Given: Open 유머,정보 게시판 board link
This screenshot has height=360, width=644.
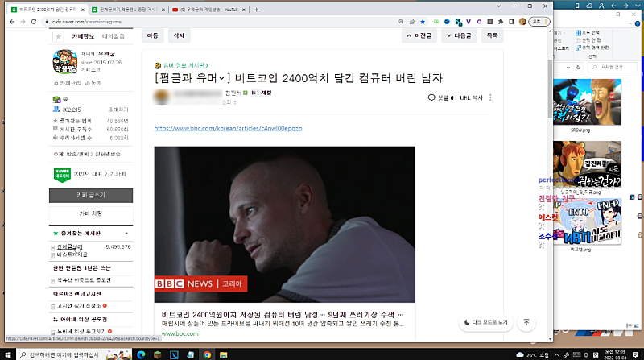Looking at the screenshot, I should click(186, 66).
